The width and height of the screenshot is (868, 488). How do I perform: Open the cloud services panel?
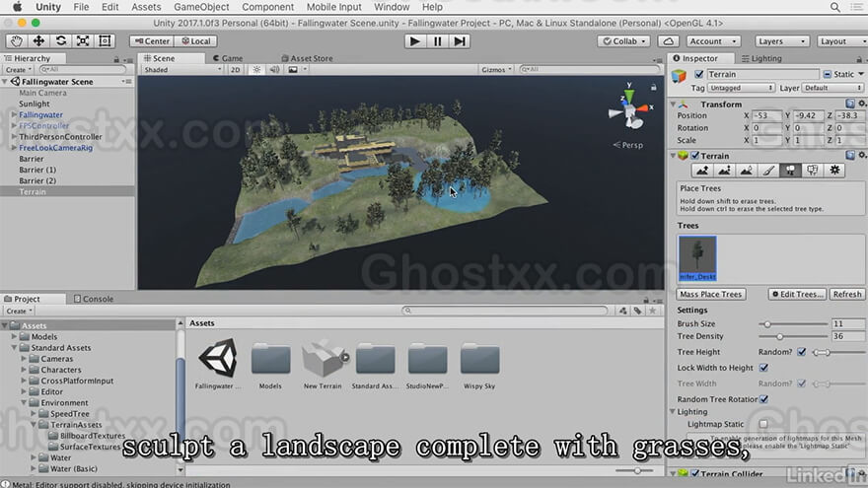668,41
